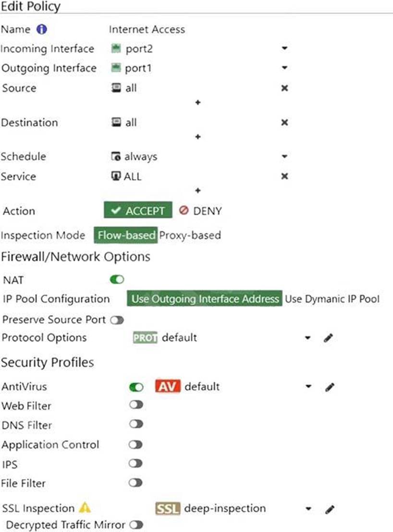393x532 pixels.
Task: Edit the Protocol Options profile with pencil icon
Action: click(x=329, y=338)
